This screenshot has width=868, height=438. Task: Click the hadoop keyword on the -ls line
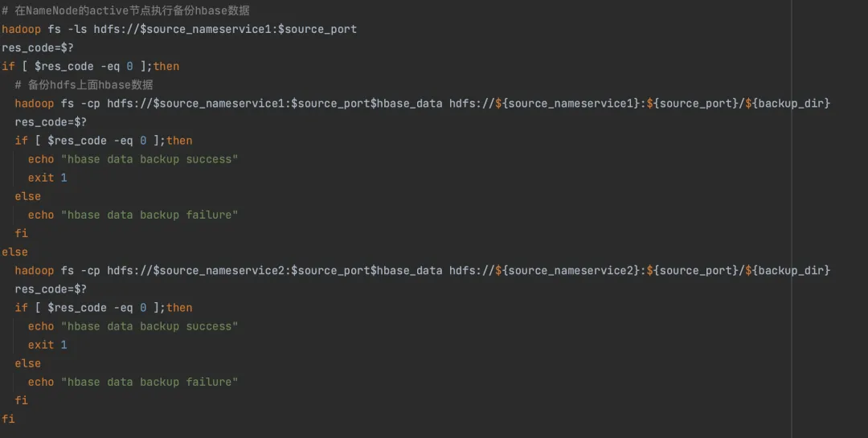point(22,29)
